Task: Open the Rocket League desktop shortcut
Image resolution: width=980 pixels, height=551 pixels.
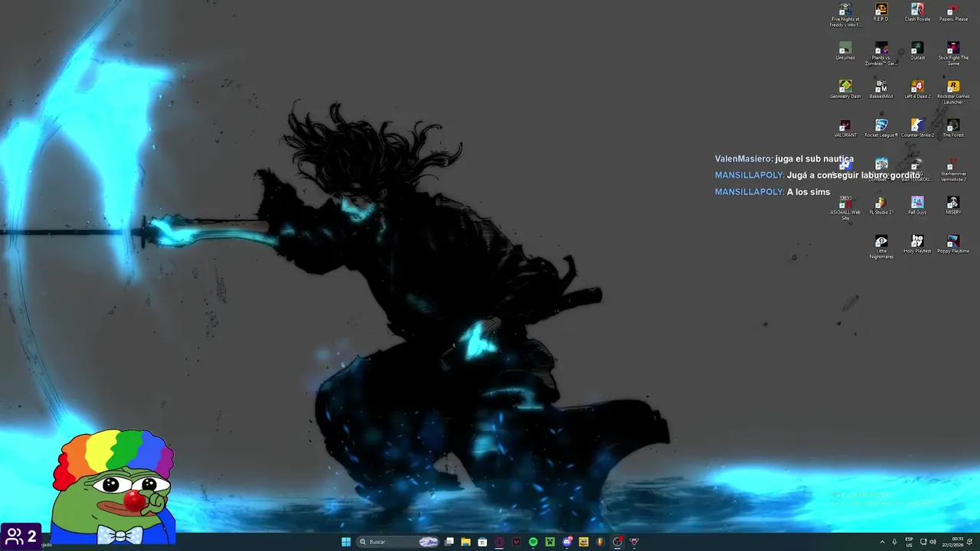Action: point(881,128)
